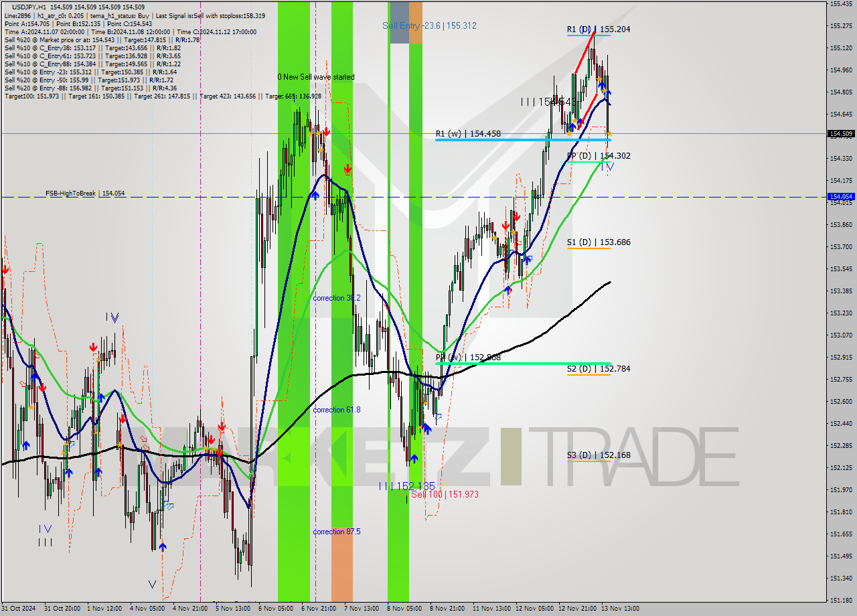
Task: Click the 'Sell 100 | 151.973' red label
Action: click(445, 495)
